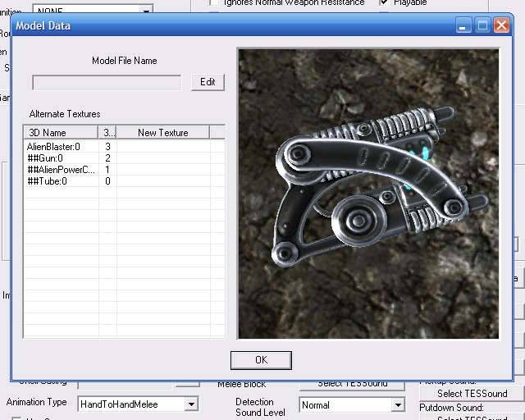Click the alien blaster 3D model preview

(x=368, y=193)
